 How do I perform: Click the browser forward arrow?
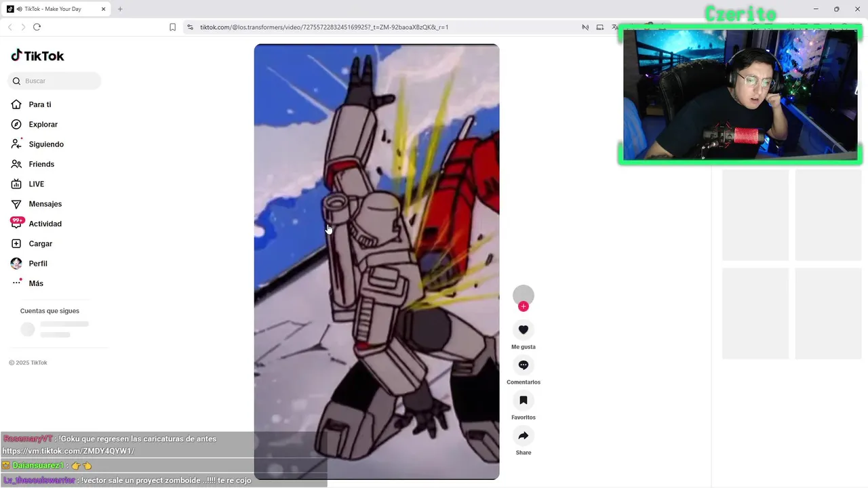[x=23, y=27]
